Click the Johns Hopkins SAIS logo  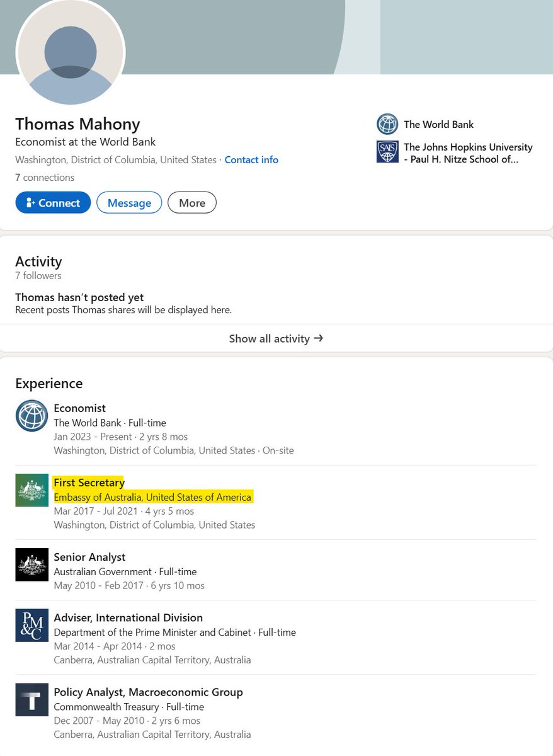coord(387,152)
